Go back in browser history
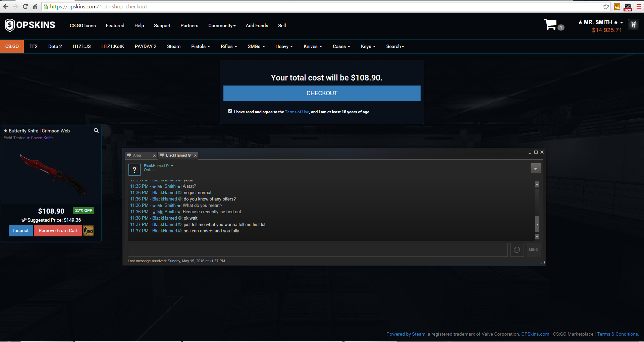 6,6
